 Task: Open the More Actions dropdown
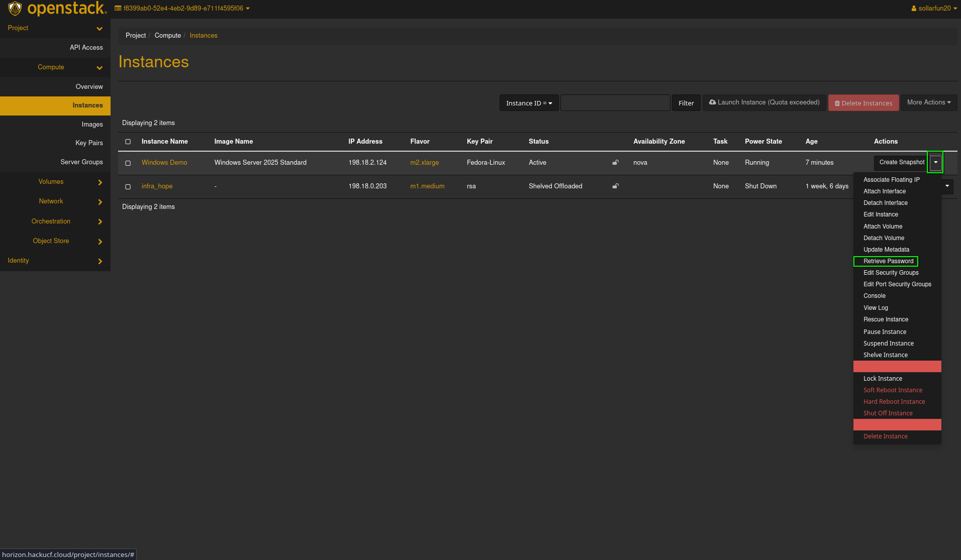pyautogui.click(x=928, y=102)
